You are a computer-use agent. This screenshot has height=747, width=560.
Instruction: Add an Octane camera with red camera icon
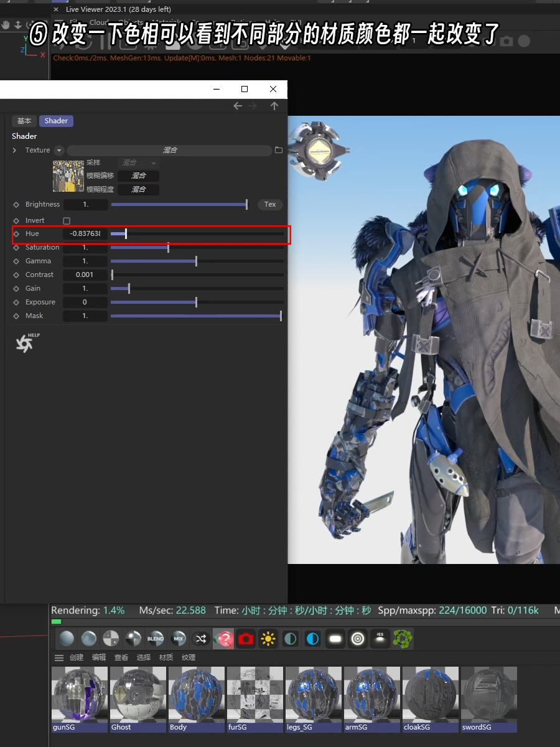(246, 639)
